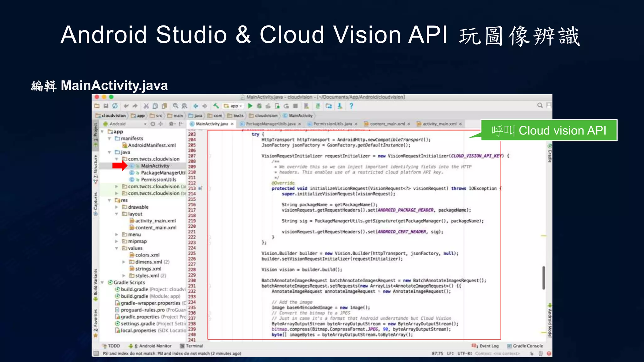The image size is (644, 362).
Task: Collapse the app module tree node
Action: tap(103, 132)
